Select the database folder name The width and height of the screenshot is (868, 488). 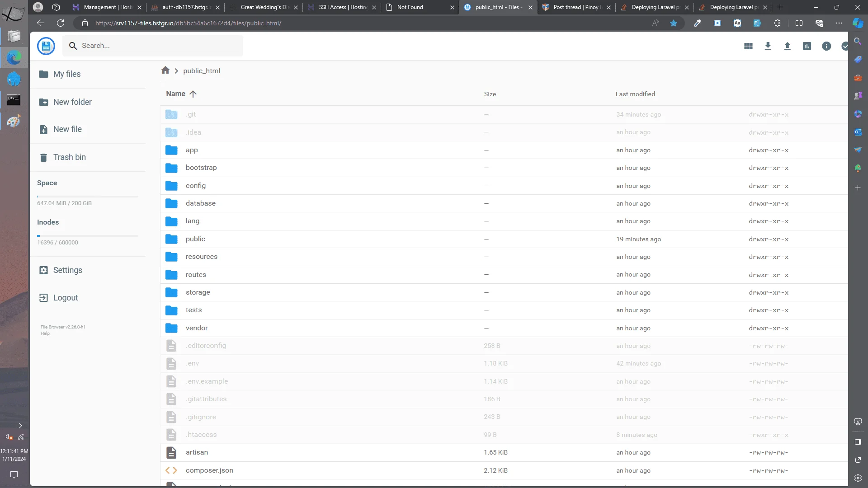click(201, 203)
